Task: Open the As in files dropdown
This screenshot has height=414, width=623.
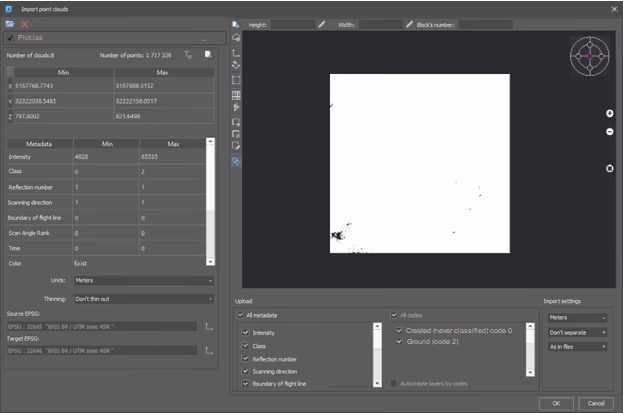Action: click(577, 347)
